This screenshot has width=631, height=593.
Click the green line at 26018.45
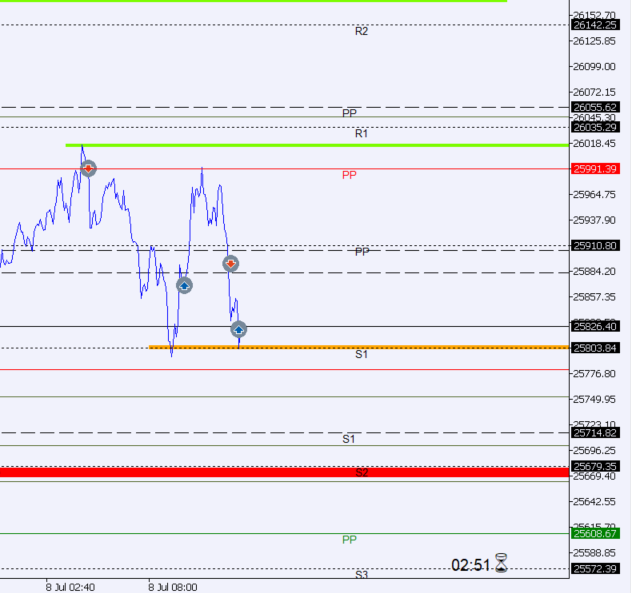pyautogui.click(x=317, y=145)
